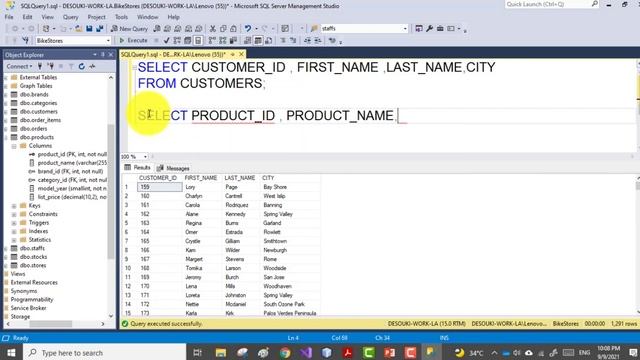The height and width of the screenshot is (360, 640).
Task: Toggle Results to Text output mode
Action: (247, 40)
